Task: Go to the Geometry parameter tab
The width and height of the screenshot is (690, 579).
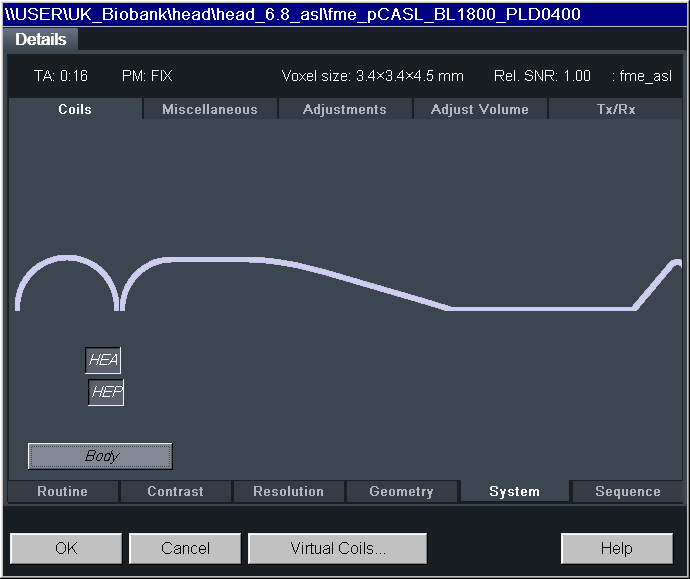Action: coord(401,492)
